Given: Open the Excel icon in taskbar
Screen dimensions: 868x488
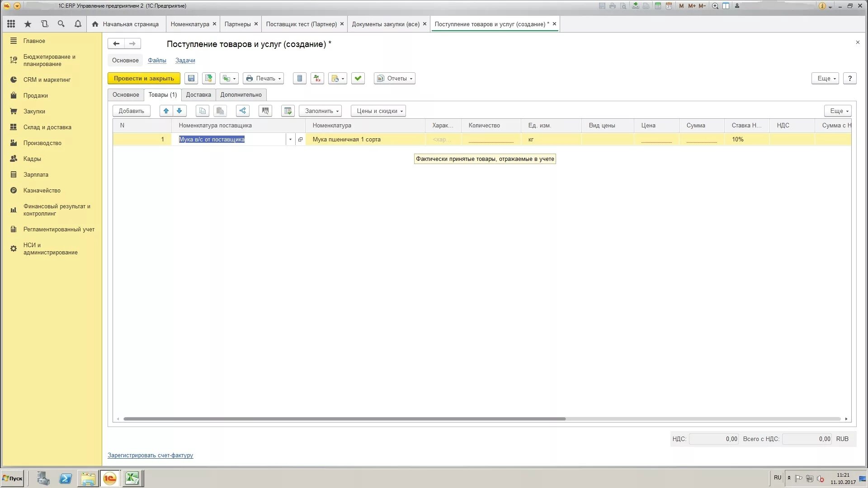Looking at the screenshot, I should (x=132, y=478).
